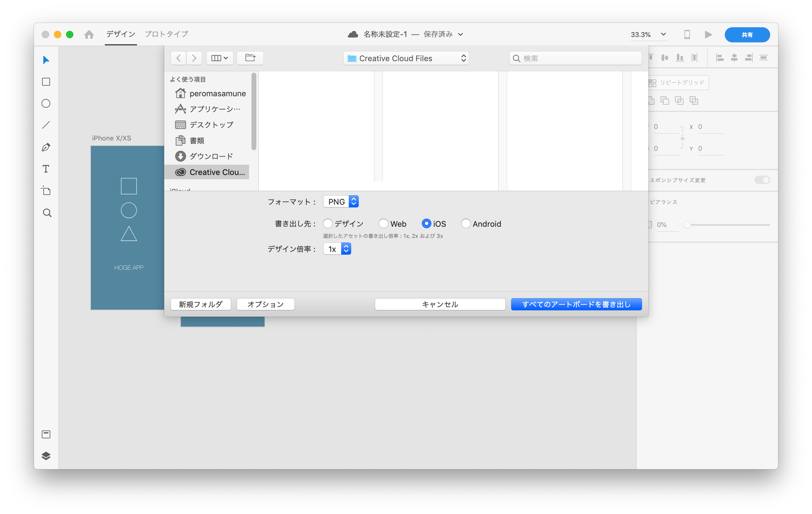Open peromasamune home folder in sidebar
The height and width of the screenshot is (514, 812).
click(x=210, y=93)
